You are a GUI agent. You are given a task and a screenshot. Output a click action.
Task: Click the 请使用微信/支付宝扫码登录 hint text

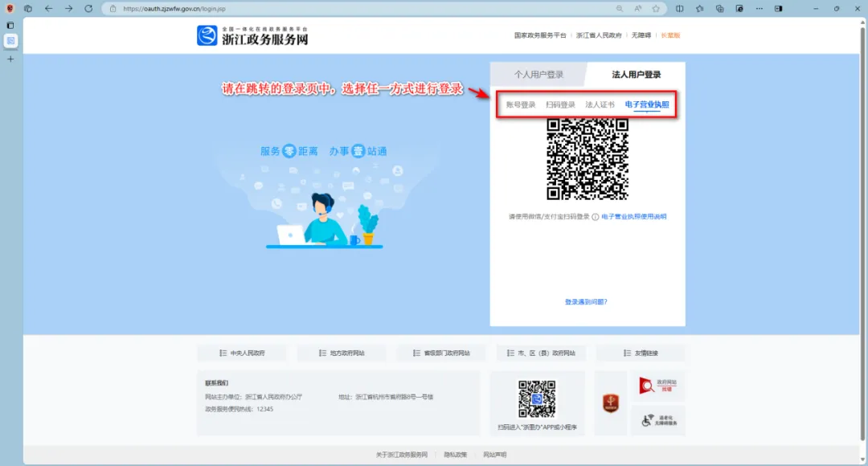(549, 217)
